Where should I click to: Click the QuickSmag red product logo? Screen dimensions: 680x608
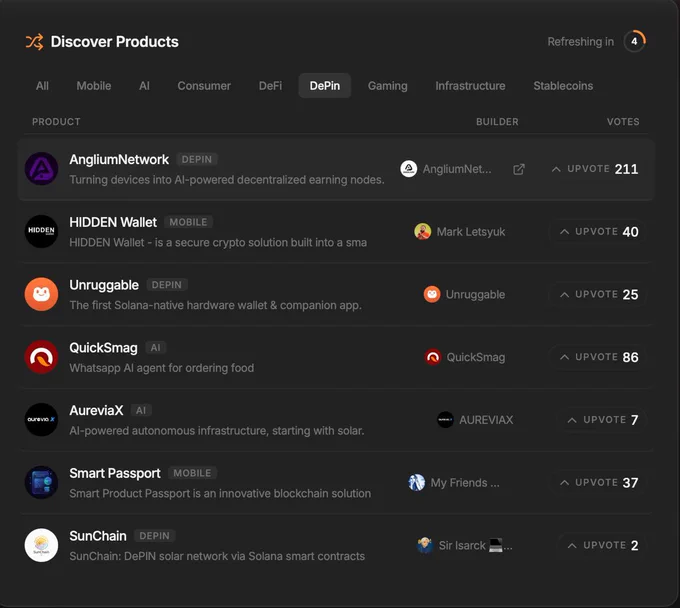pos(41,357)
